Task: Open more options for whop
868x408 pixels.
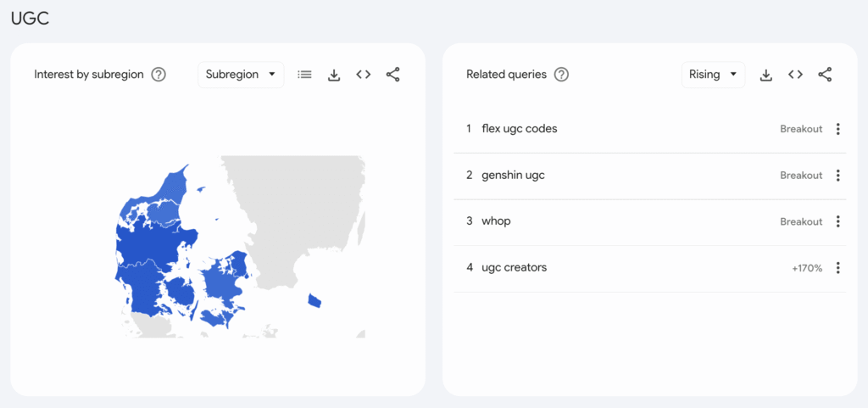Action: [838, 221]
